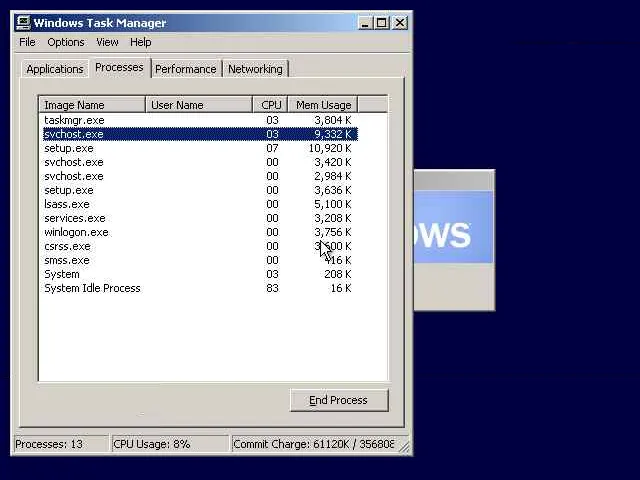This screenshot has width=640, height=480.
Task: Select svchost.exe using 9,332 K
Action: 200,134
